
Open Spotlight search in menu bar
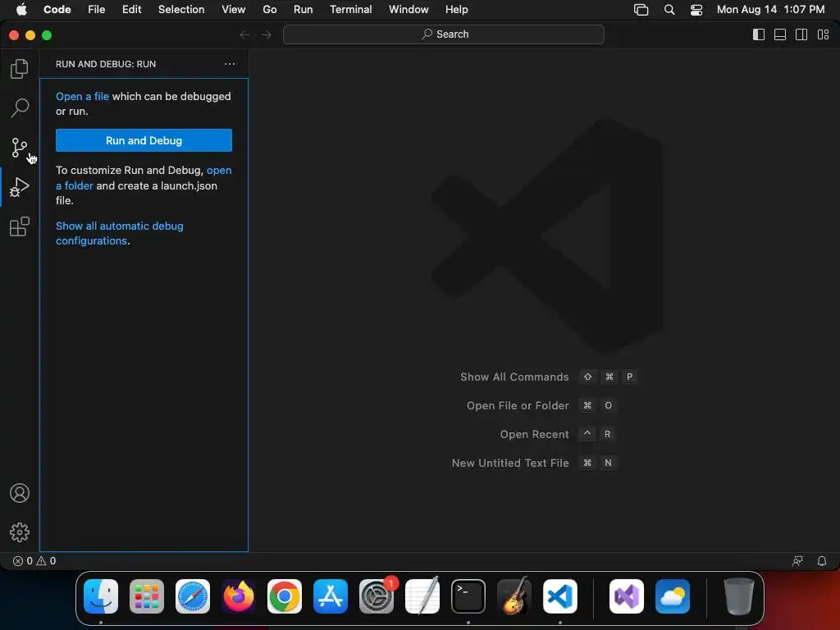(669, 10)
